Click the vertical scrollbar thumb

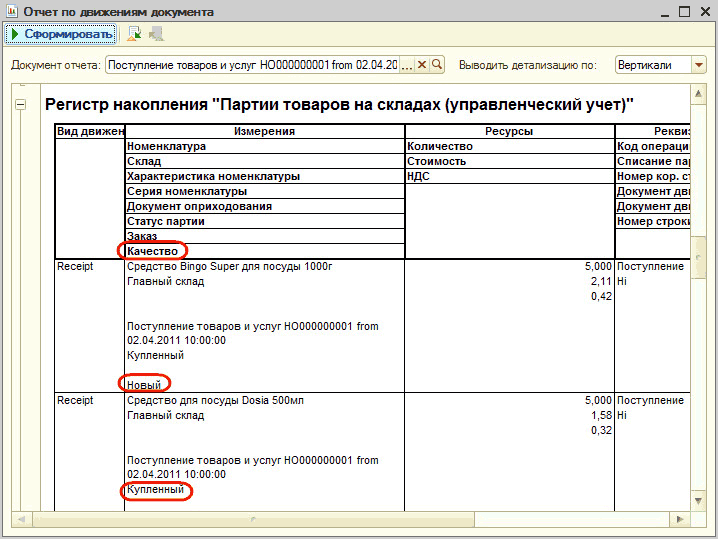698,257
